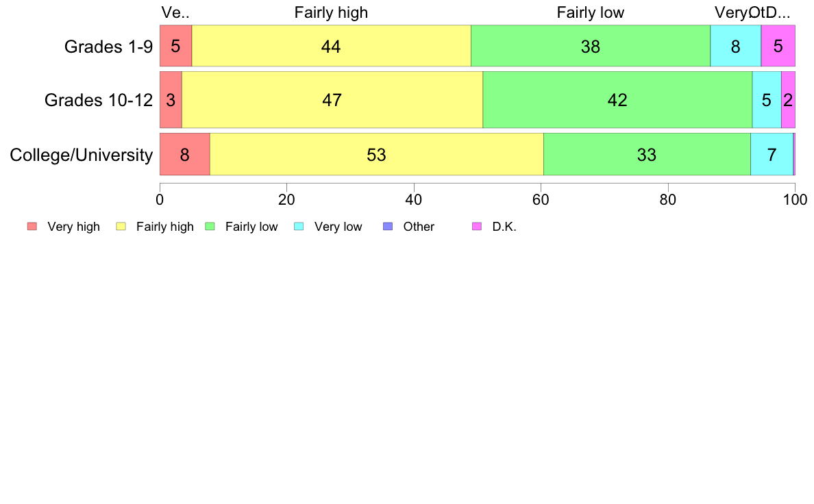
Task: Click the yellow 53 bar segment
Action: click(x=376, y=155)
